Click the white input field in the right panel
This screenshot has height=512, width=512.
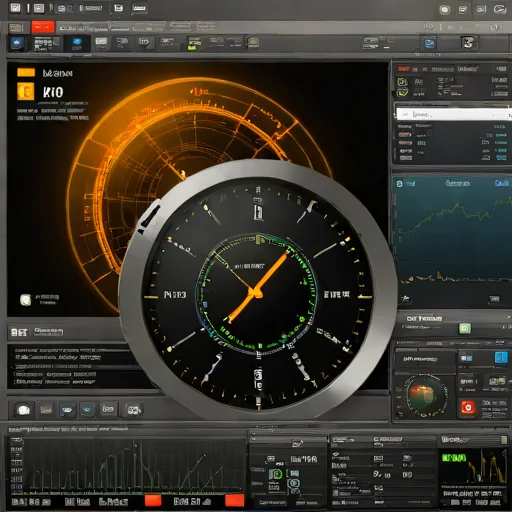pos(453,114)
